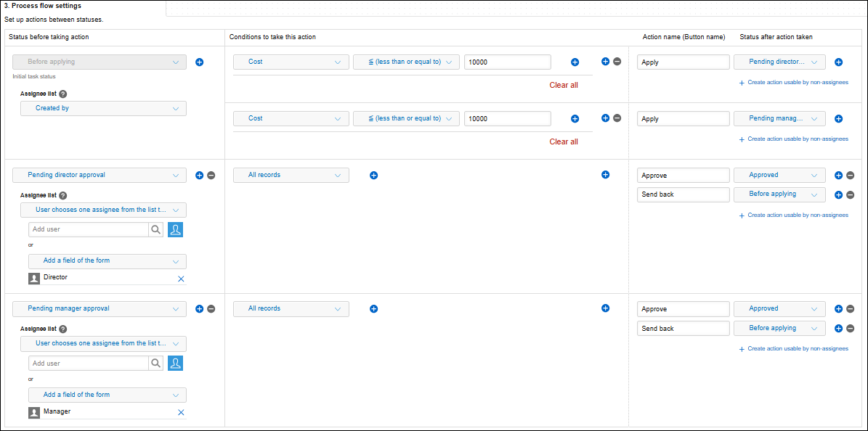
Task: Open the less than or equal to operator dropdown
Action: (x=406, y=62)
